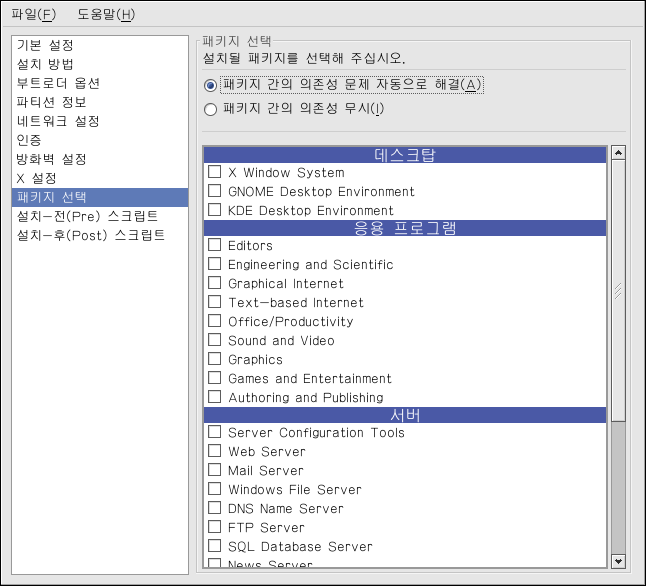Go to 기본 설정 section
Screen dimensions: 646x586
click(45, 45)
